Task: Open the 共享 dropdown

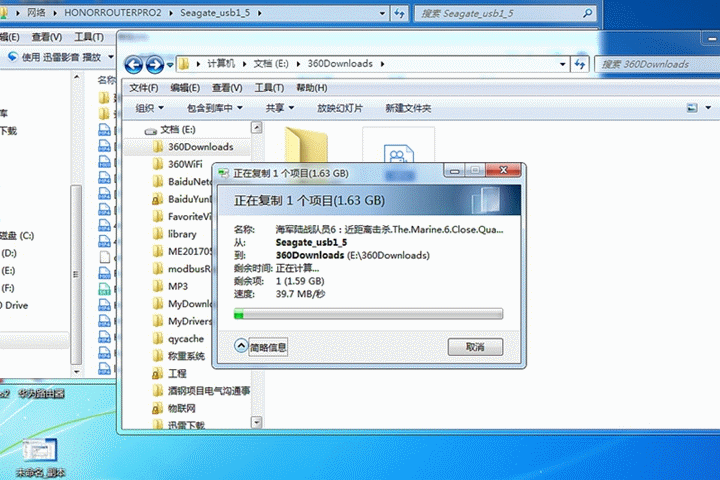Action: tap(279, 108)
